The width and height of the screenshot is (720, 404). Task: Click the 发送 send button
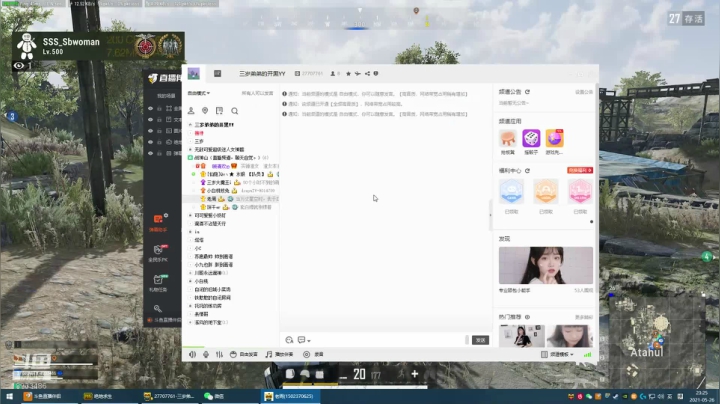(480, 340)
